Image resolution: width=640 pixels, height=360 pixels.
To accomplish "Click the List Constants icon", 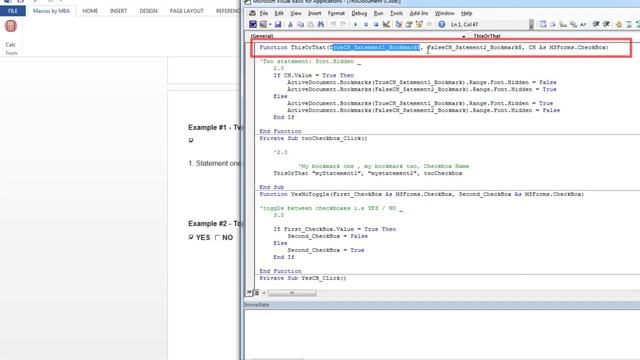I will (553, 24).
